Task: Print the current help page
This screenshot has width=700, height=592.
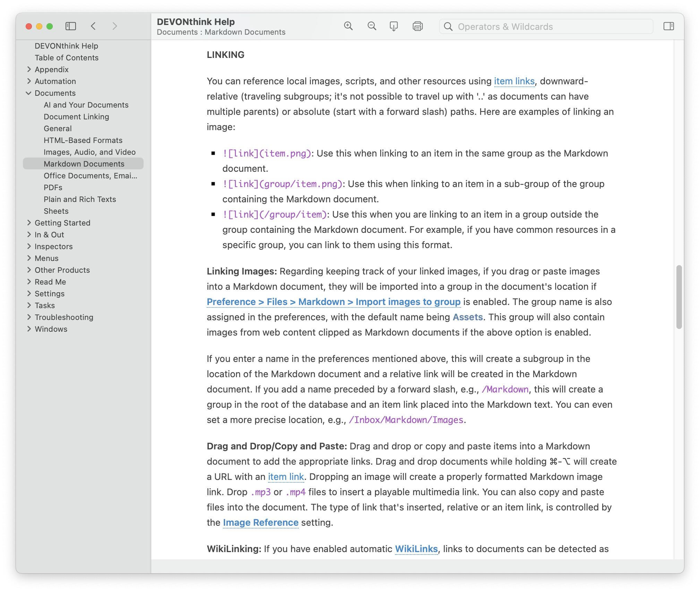Action: [418, 26]
